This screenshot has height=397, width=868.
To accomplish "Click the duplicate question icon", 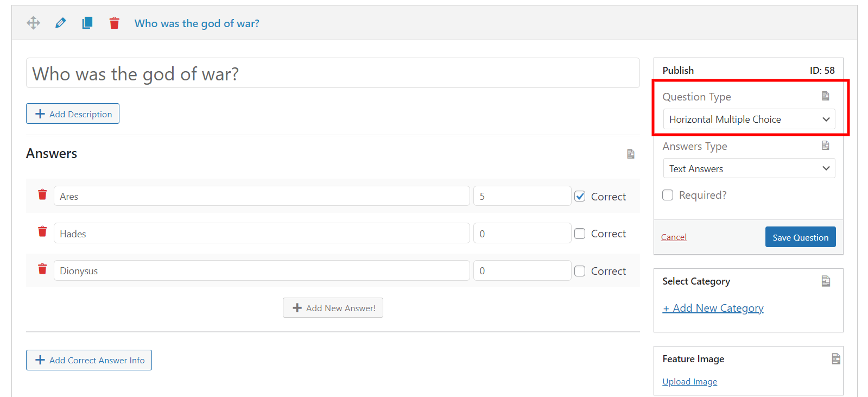I will (87, 23).
